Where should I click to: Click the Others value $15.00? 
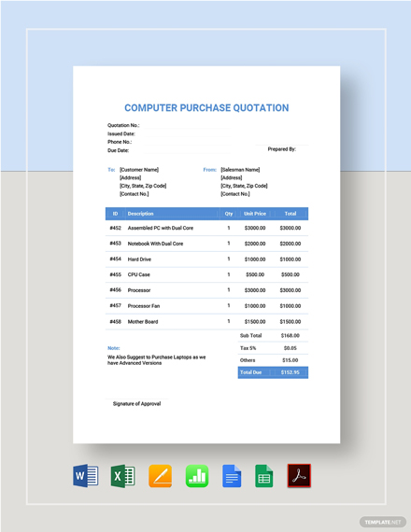tap(291, 360)
